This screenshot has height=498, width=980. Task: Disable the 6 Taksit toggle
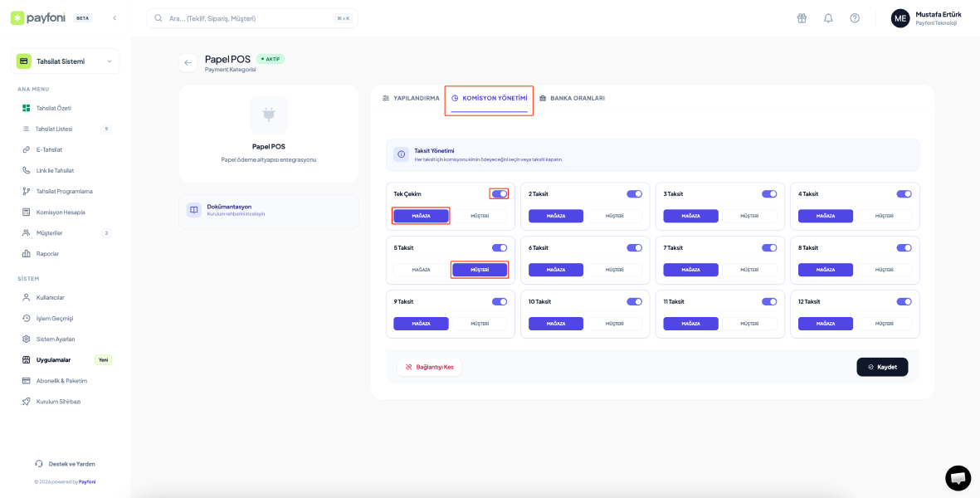pyautogui.click(x=634, y=247)
